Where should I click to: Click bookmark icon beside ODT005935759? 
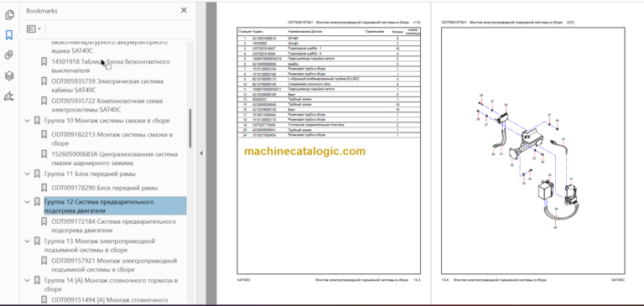pos(44,81)
